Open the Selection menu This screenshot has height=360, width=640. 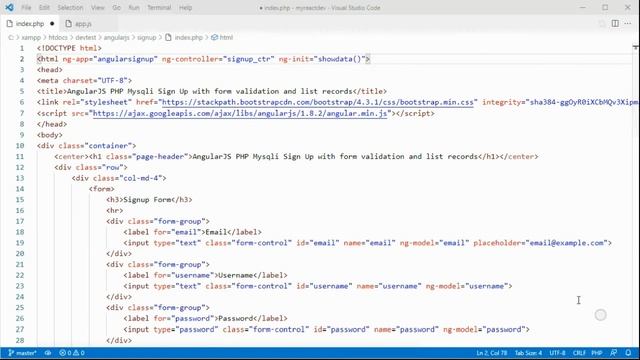coord(70,8)
